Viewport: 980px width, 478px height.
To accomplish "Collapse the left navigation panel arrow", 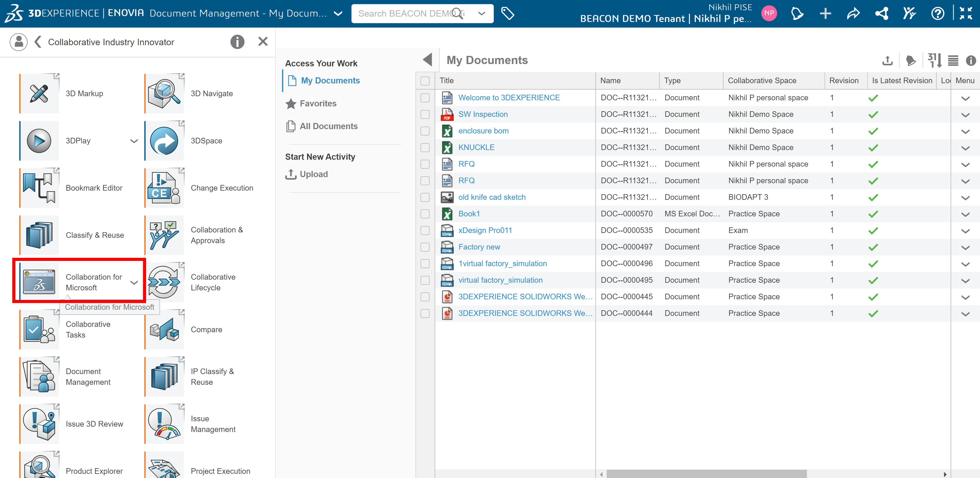I will click(x=427, y=60).
